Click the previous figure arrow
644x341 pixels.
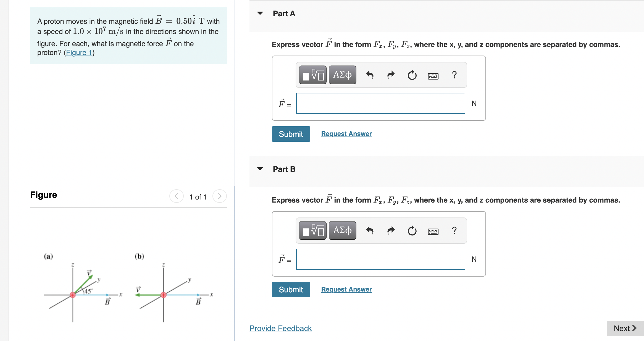(176, 196)
